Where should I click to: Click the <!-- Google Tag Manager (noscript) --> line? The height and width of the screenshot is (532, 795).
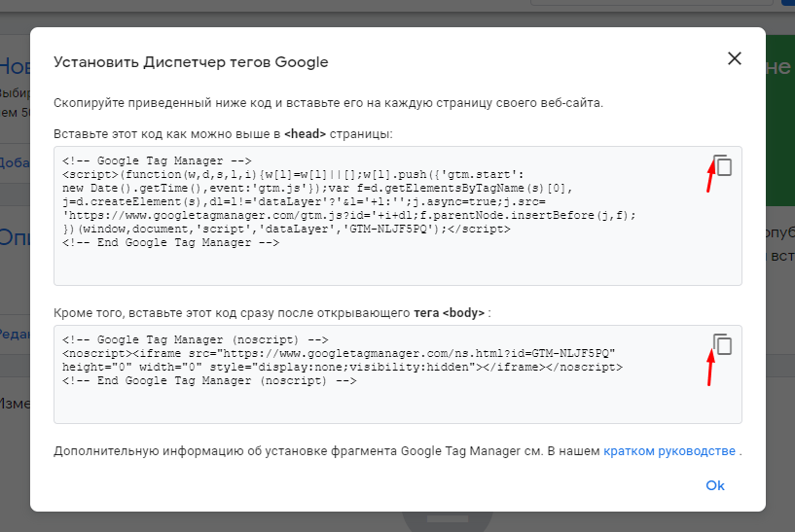coord(196,340)
